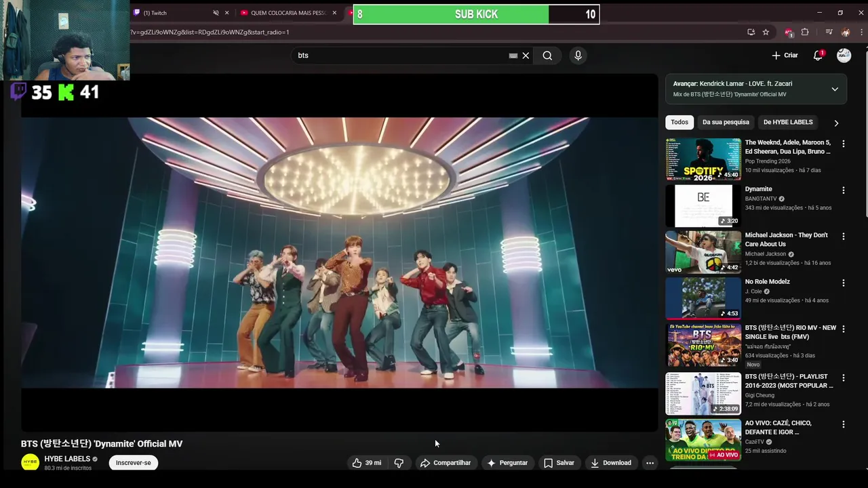Click the HYBE LABELS channel avatar
This screenshot has height=488, width=868.
[31, 463]
